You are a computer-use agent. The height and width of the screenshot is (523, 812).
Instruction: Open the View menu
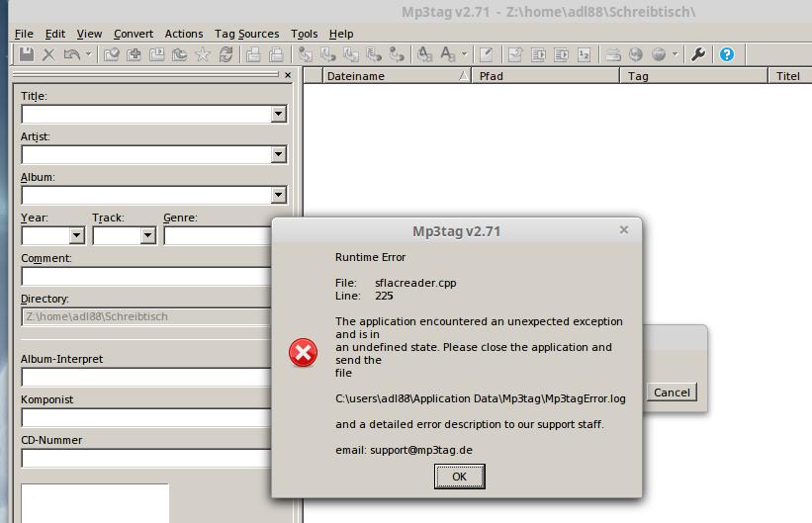(89, 34)
